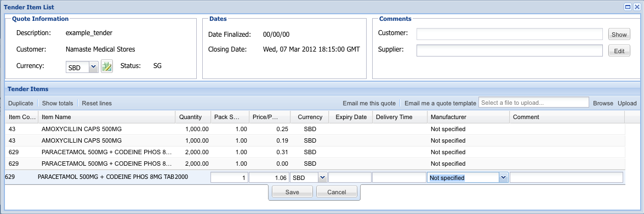Click the Tender Items panel header
This screenshot has height=214, width=644.
click(x=322, y=89)
